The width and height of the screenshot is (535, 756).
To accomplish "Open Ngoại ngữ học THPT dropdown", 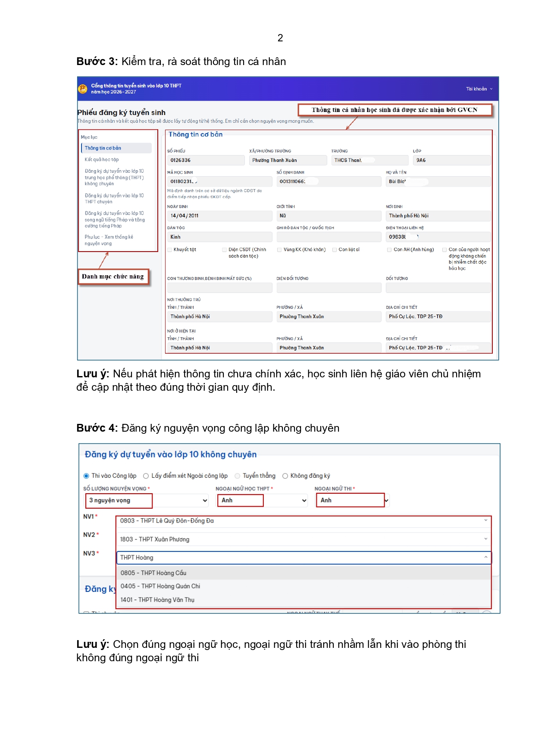I will [304, 501].
